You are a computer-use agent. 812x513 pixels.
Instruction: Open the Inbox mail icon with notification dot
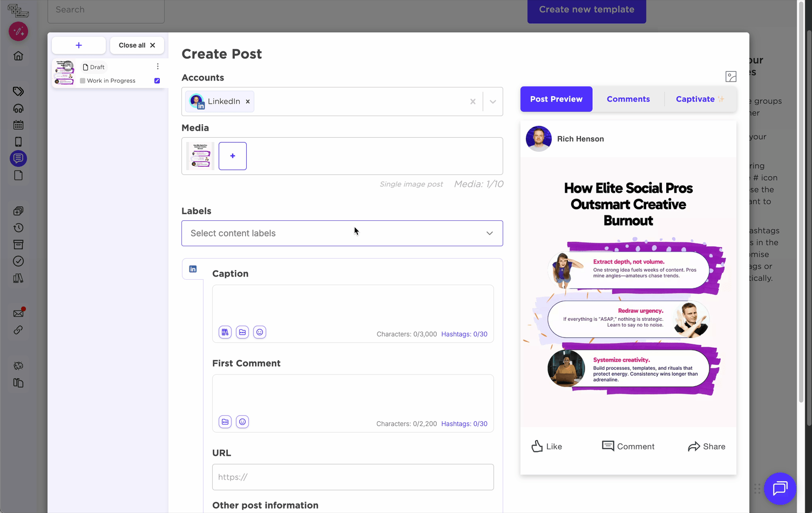[18, 313]
